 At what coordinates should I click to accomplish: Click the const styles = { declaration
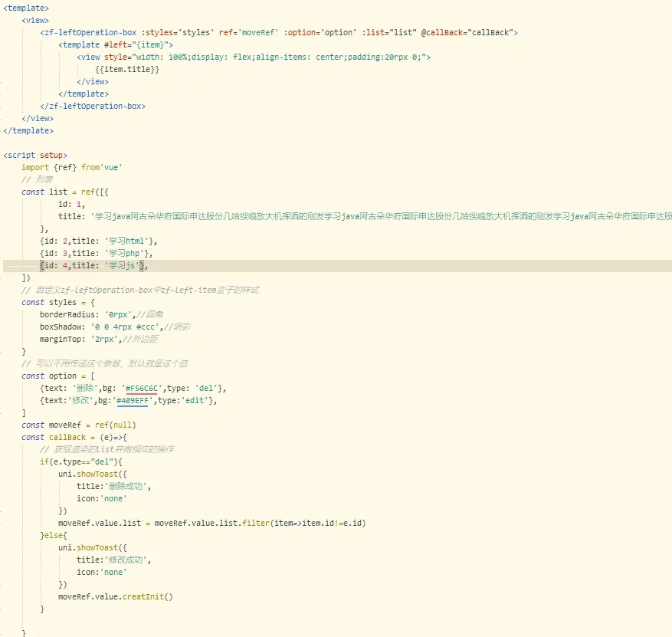pyautogui.click(x=58, y=303)
